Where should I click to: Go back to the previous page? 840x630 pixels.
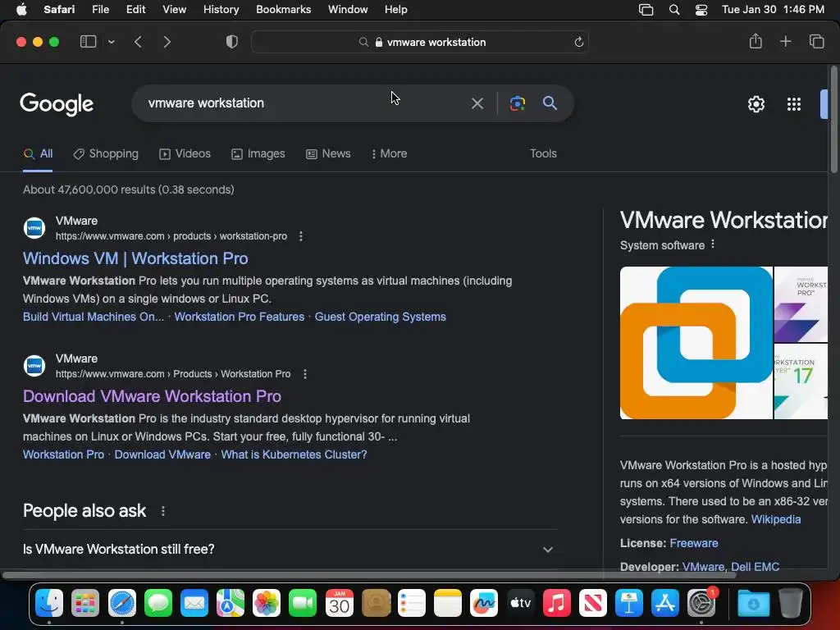coord(138,42)
